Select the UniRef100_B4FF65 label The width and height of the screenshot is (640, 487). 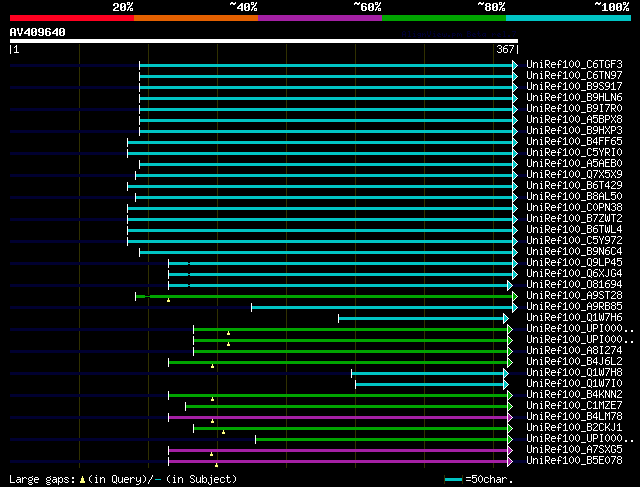pyautogui.click(x=574, y=142)
